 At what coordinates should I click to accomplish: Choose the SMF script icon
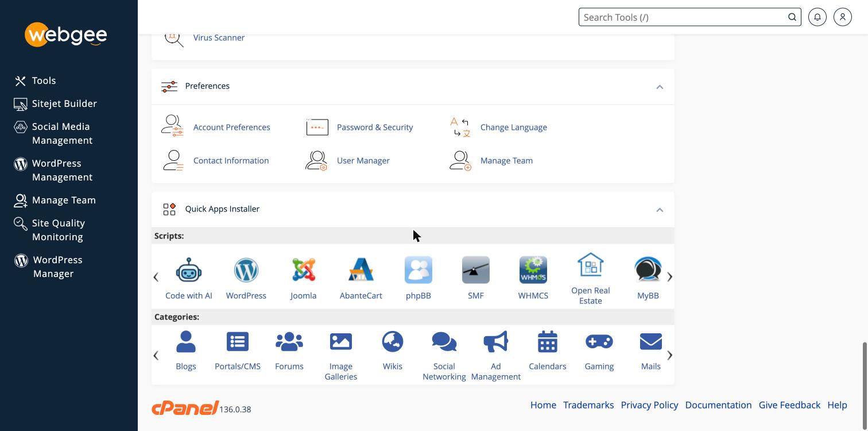(x=476, y=270)
